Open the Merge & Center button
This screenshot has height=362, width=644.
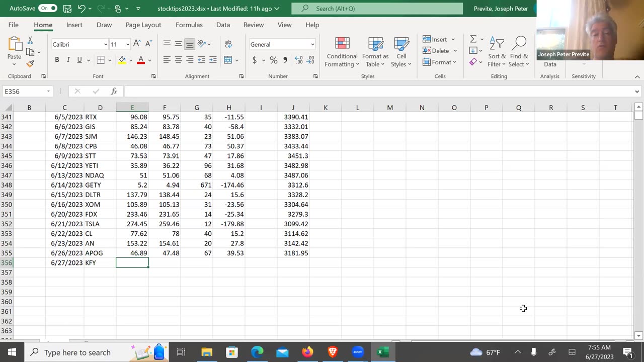tap(228, 60)
